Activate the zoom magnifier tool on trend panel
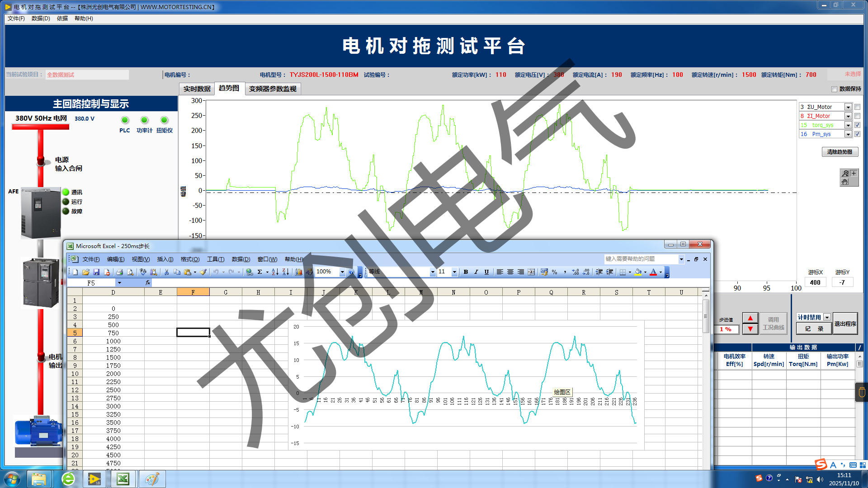The width and height of the screenshot is (868, 488). pos(845,174)
